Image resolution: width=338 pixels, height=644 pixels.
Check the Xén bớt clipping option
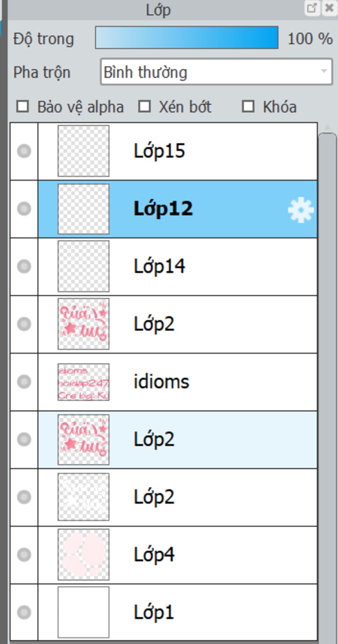(145, 107)
